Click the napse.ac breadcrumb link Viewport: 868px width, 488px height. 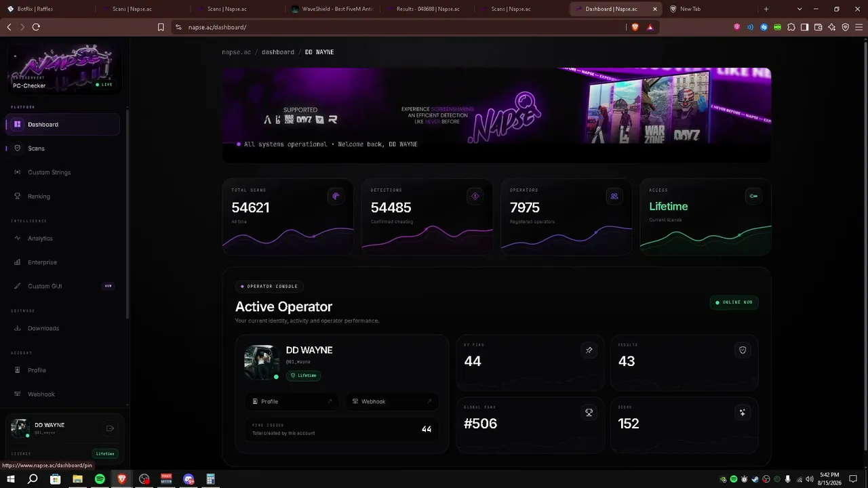click(x=236, y=52)
